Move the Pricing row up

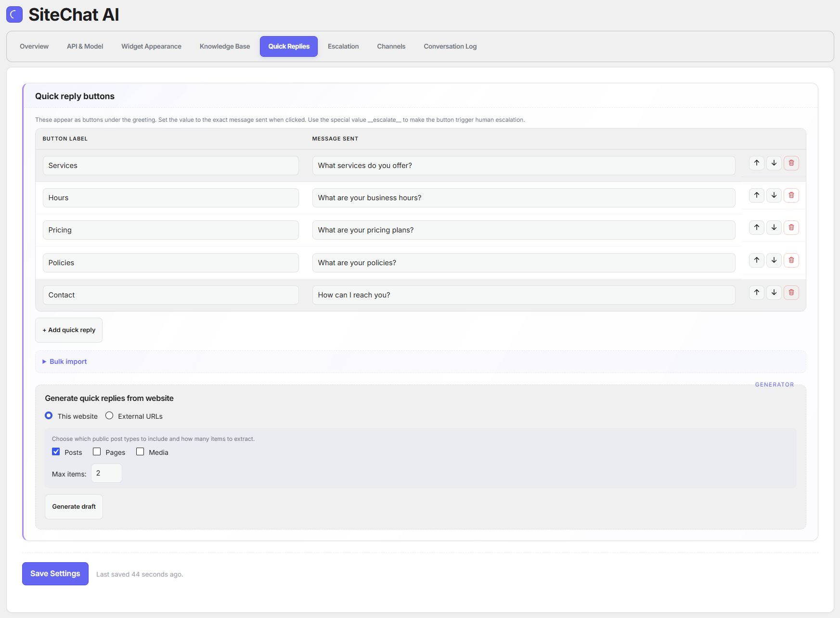click(757, 228)
